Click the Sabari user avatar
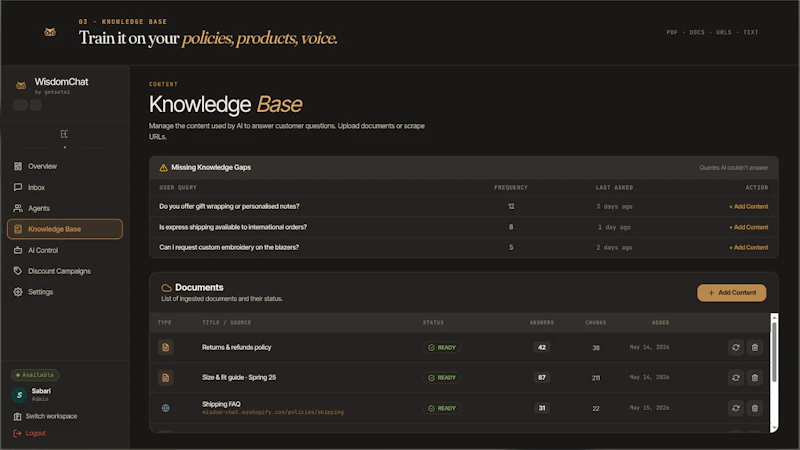Image resolution: width=800 pixels, height=450 pixels. point(19,394)
